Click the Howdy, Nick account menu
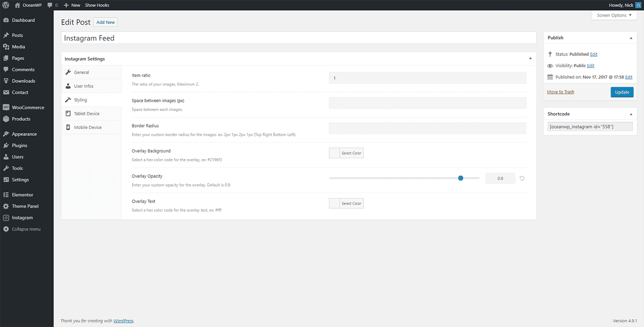The image size is (644, 327). click(x=625, y=5)
